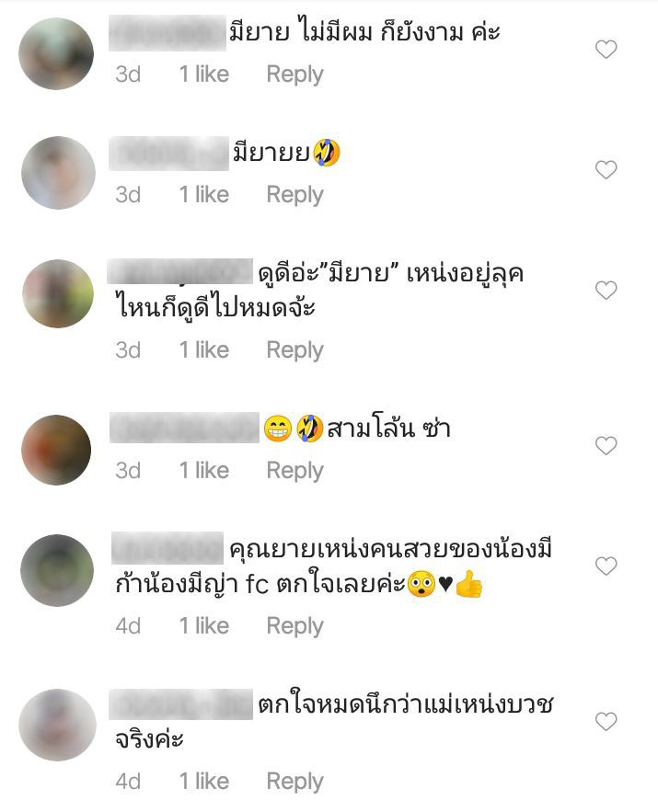Like the comment saying 'ไม่มีผม ก็ยังงาม ค่ะ'
658x812 pixels.
tap(606, 50)
